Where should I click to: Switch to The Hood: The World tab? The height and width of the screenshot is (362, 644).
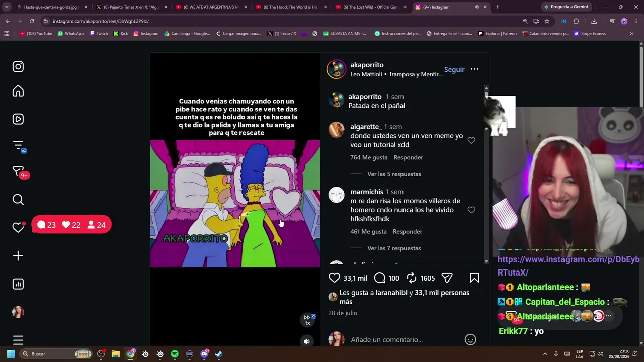[x=291, y=7]
